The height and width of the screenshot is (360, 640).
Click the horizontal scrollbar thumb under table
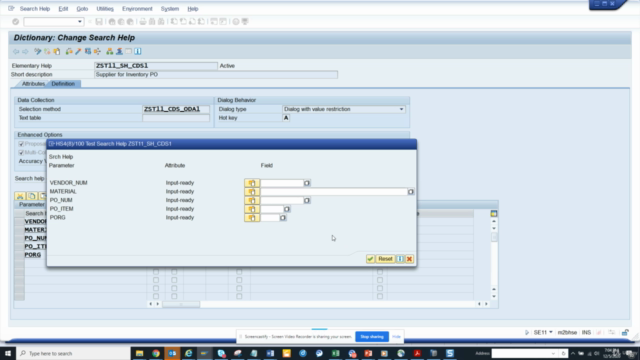tap(181, 304)
